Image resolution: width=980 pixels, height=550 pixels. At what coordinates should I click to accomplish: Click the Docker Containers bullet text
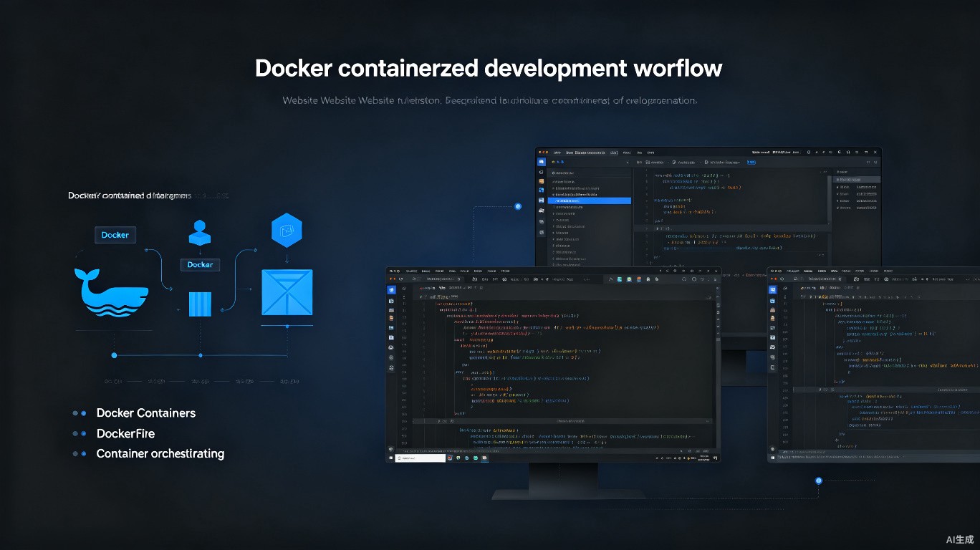(146, 413)
